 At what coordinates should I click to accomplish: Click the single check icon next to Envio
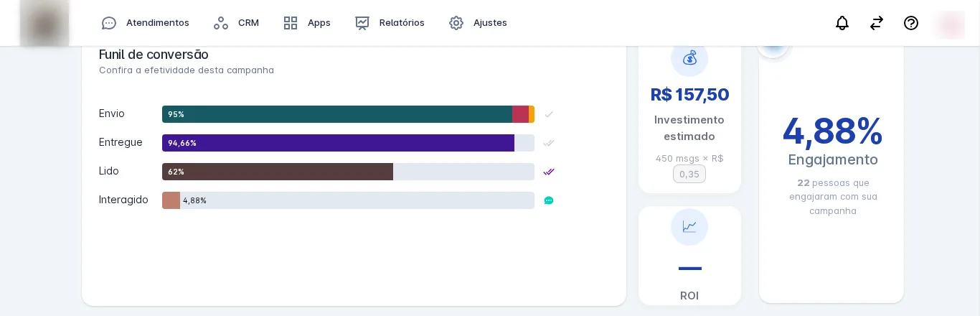point(549,114)
